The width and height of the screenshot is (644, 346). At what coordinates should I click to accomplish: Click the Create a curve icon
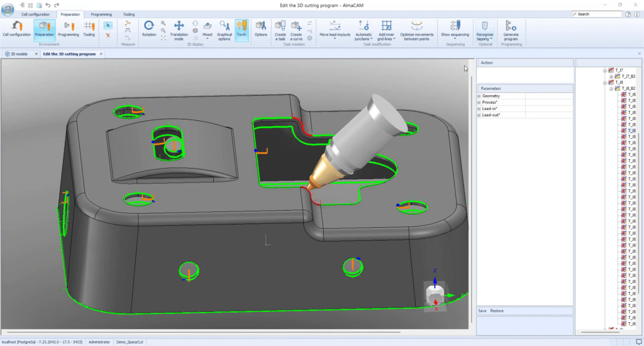pyautogui.click(x=296, y=30)
